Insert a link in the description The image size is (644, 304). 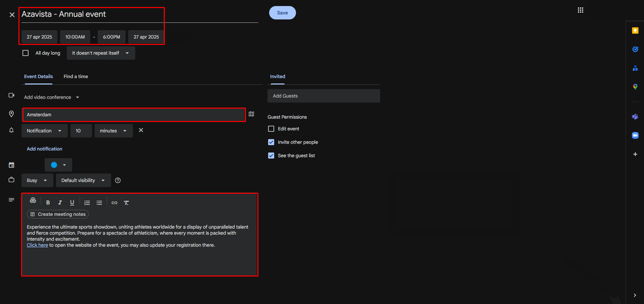[x=114, y=202]
